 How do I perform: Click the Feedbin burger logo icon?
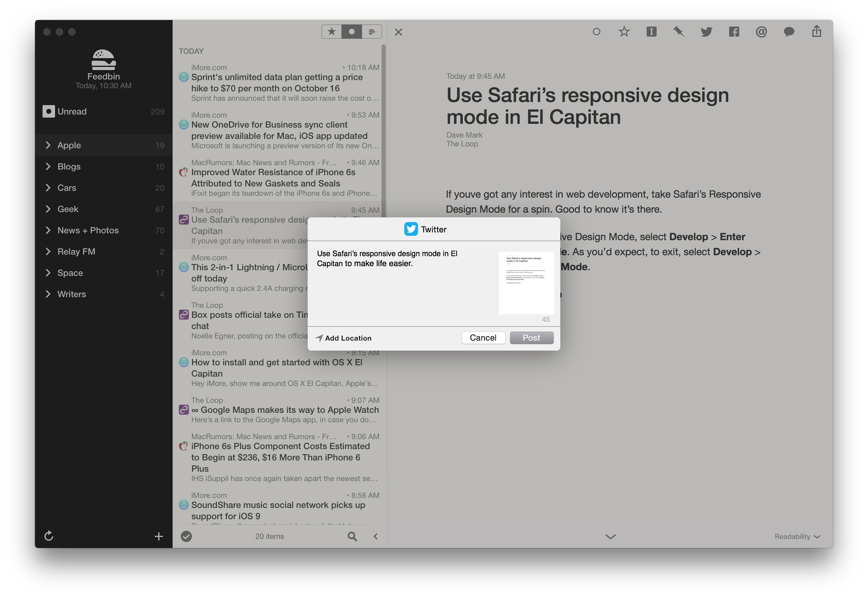pyautogui.click(x=103, y=59)
